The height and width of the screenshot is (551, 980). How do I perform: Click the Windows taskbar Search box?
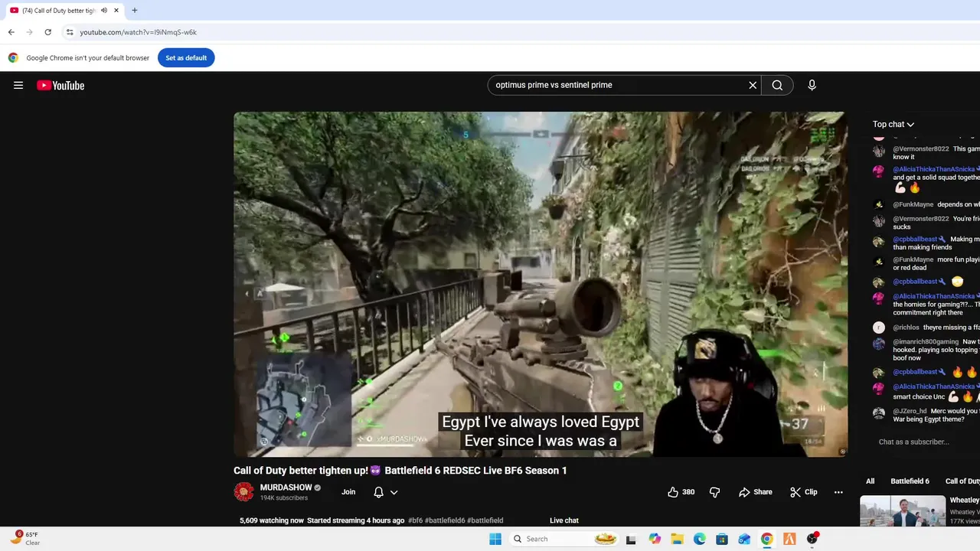(563, 539)
